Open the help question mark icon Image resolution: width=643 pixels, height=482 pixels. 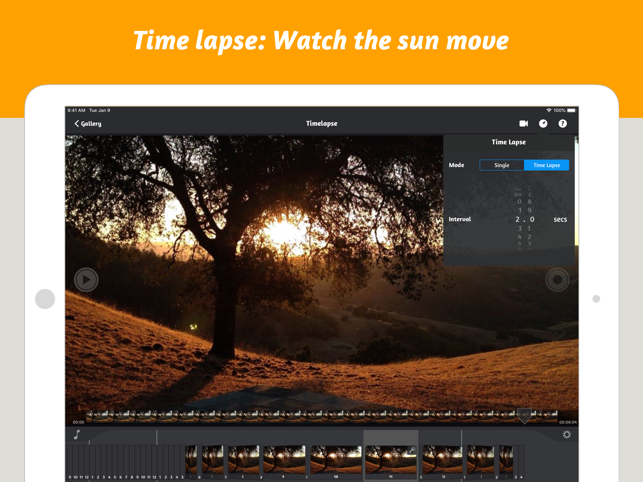click(x=562, y=124)
